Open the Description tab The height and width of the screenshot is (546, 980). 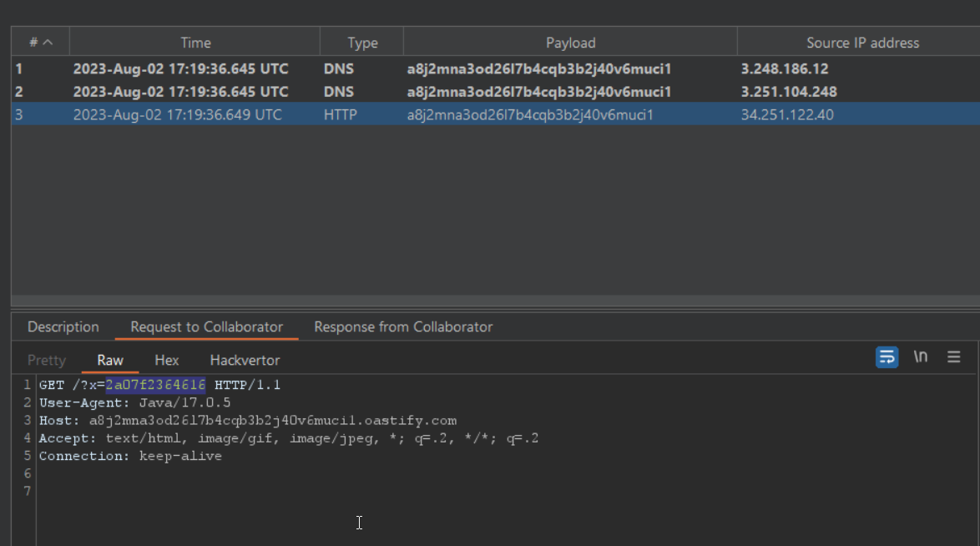tap(63, 327)
